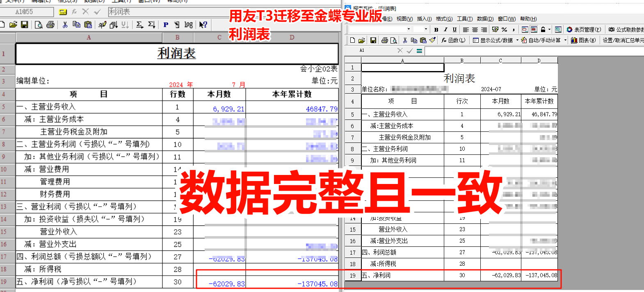
Task: Click the 图表(N) chart button
Action: [583, 40]
